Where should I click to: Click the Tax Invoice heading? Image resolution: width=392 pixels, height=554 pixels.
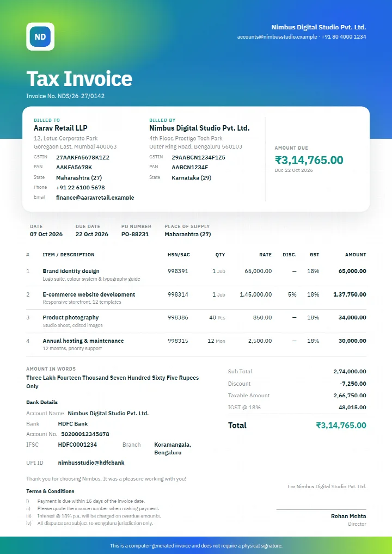click(x=79, y=78)
